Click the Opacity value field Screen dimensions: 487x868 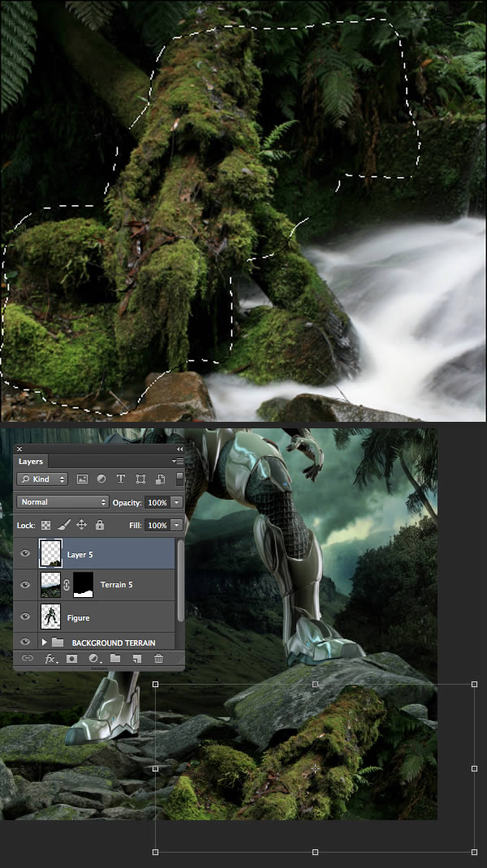[x=157, y=502]
